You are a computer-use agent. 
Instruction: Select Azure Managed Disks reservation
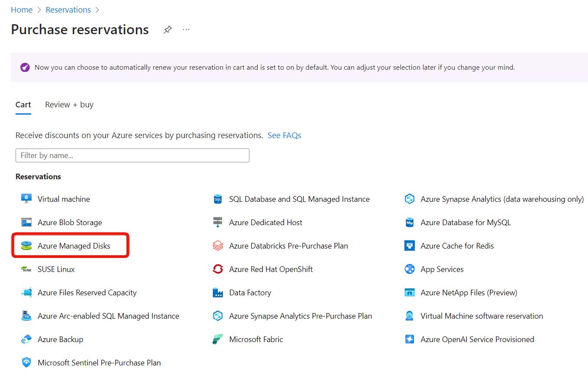pyautogui.click(x=74, y=246)
